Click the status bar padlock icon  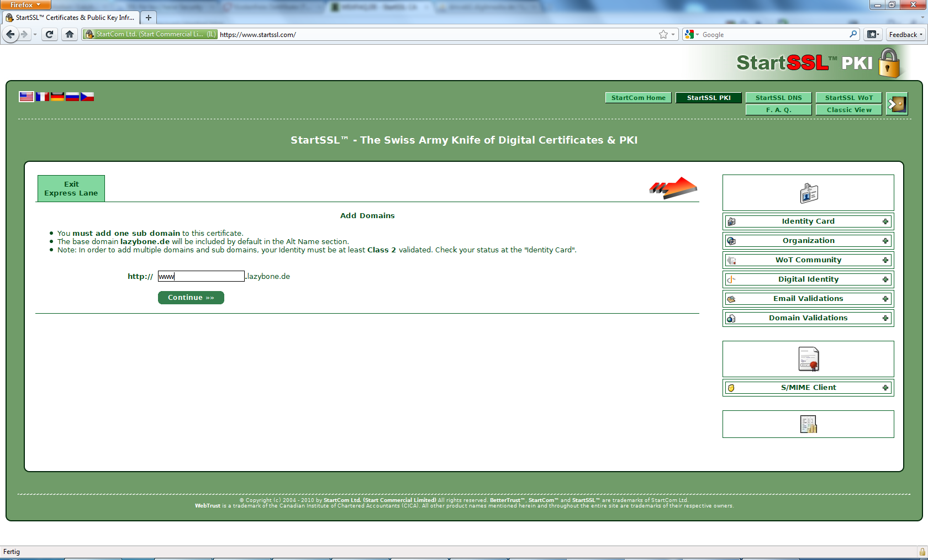click(922, 552)
